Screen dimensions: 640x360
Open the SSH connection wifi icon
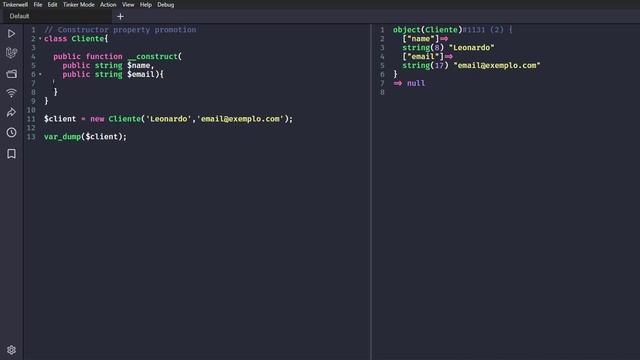click(x=11, y=93)
